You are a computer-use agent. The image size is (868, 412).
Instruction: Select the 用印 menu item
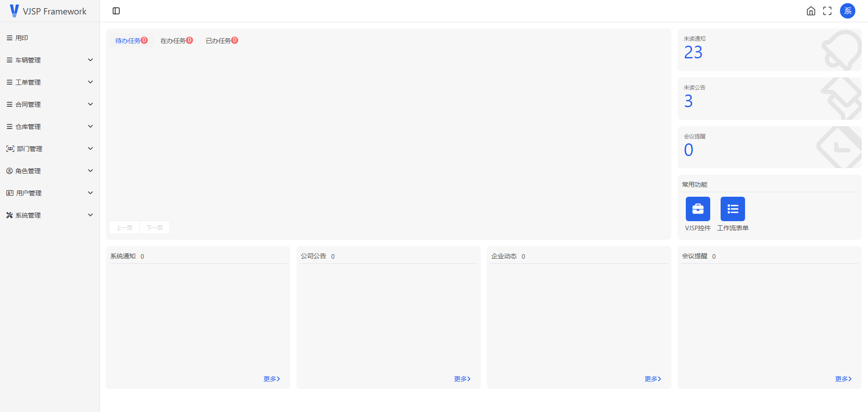click(22, 38)
